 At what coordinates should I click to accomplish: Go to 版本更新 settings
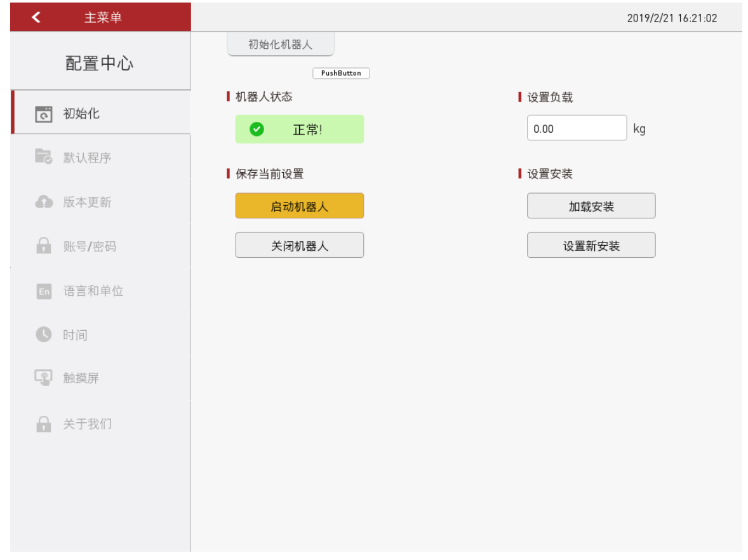point(101,202)
